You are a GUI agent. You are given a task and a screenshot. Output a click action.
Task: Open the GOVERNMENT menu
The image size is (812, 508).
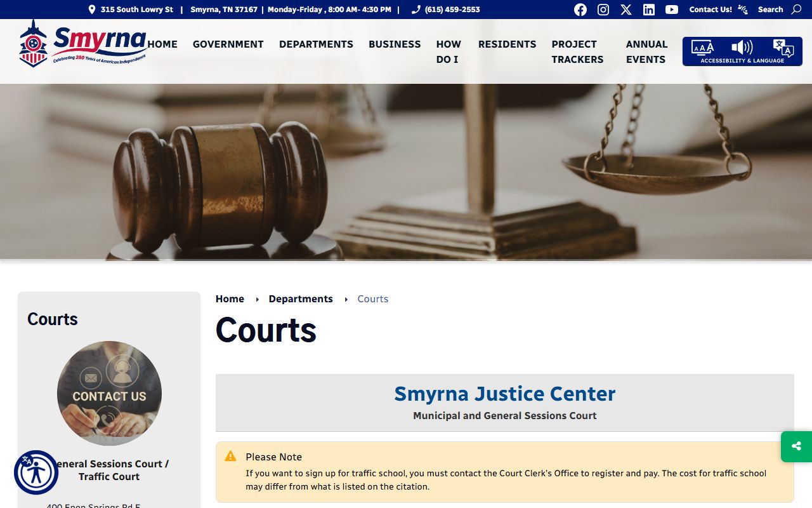click(x=228, y=44)
